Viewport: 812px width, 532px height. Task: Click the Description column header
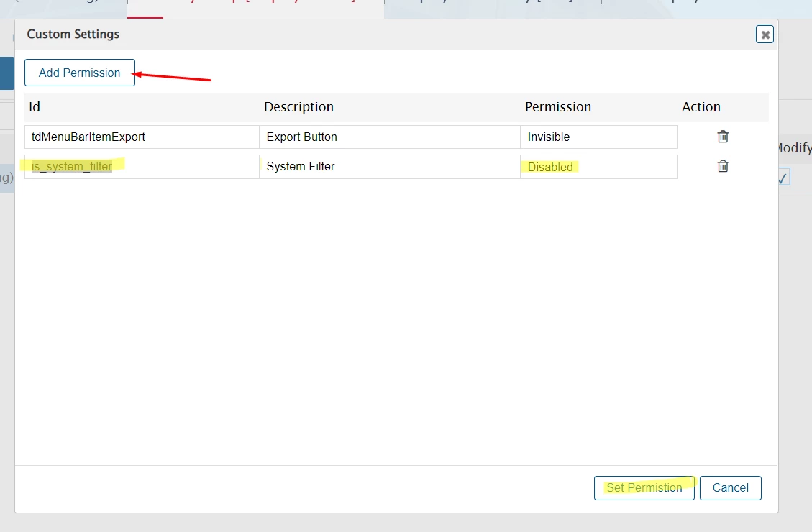coord(298,107)
